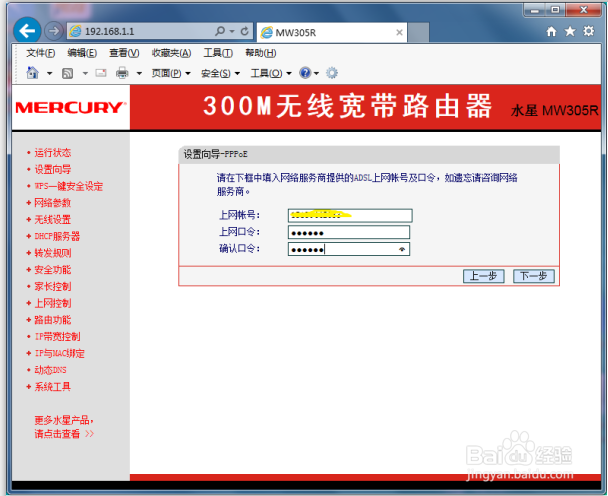Open 动态DNS in the sidebar
The image size is (608, 496).
[50, 370]
